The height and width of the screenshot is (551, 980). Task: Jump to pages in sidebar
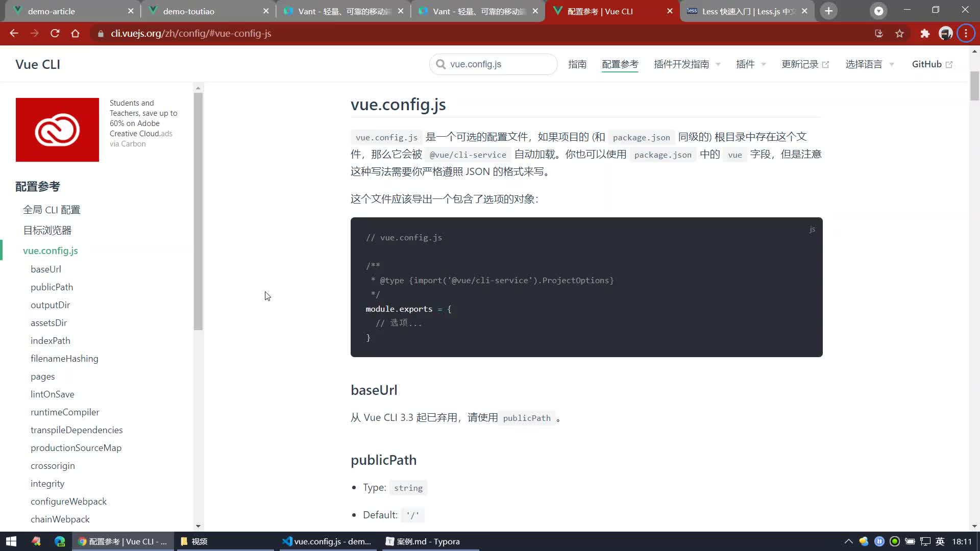coord(42,377)
